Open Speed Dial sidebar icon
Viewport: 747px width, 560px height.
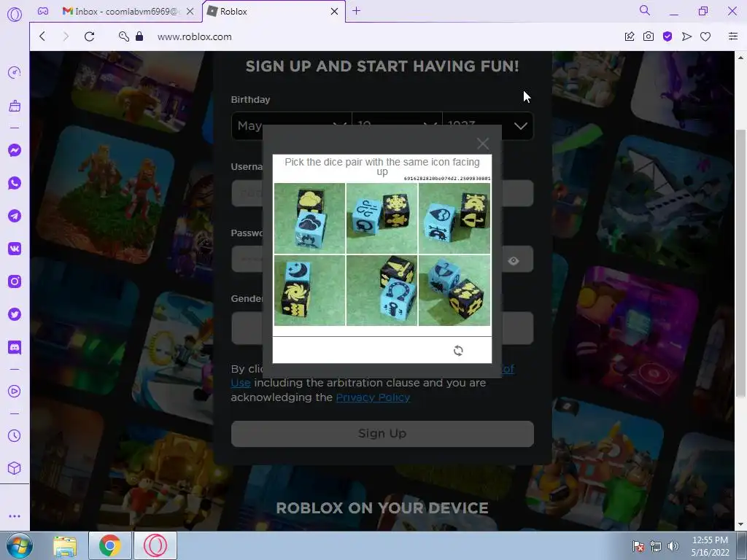15,72
